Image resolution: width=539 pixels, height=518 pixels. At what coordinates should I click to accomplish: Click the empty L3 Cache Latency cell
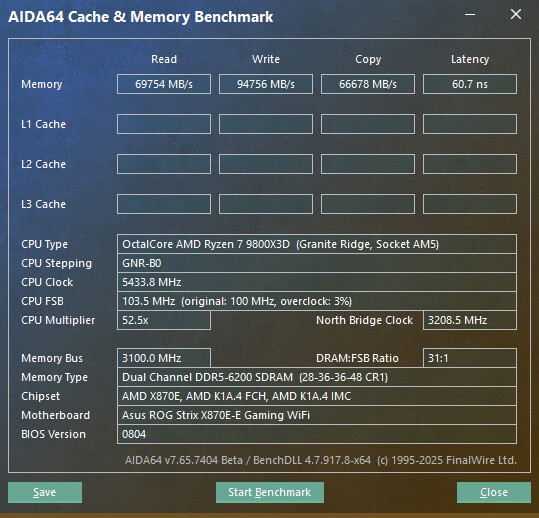(x=470, y=204)
